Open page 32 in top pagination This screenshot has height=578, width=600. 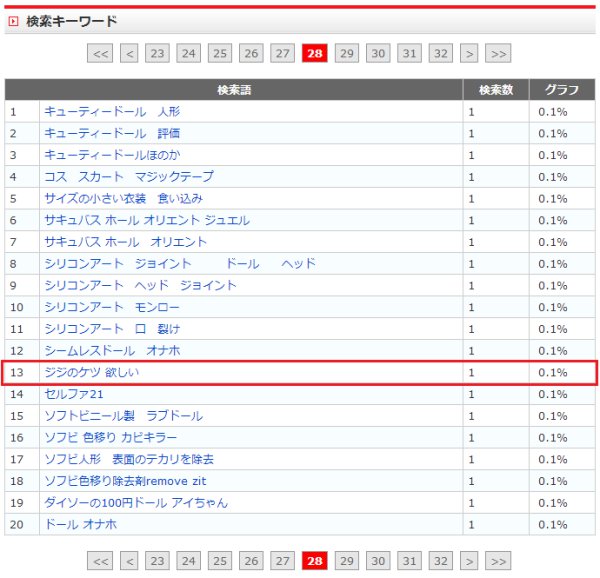click(x=441, y=53)
